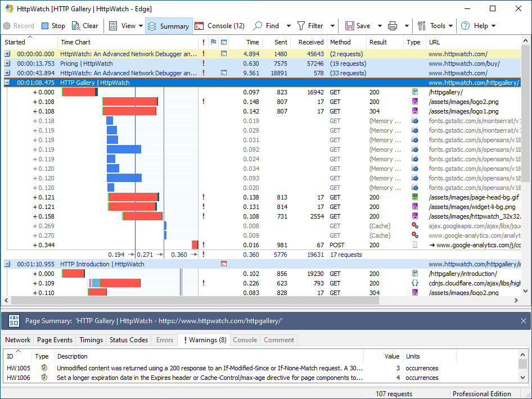Click the HW1005 warning type icon

(x=44, y=368)
